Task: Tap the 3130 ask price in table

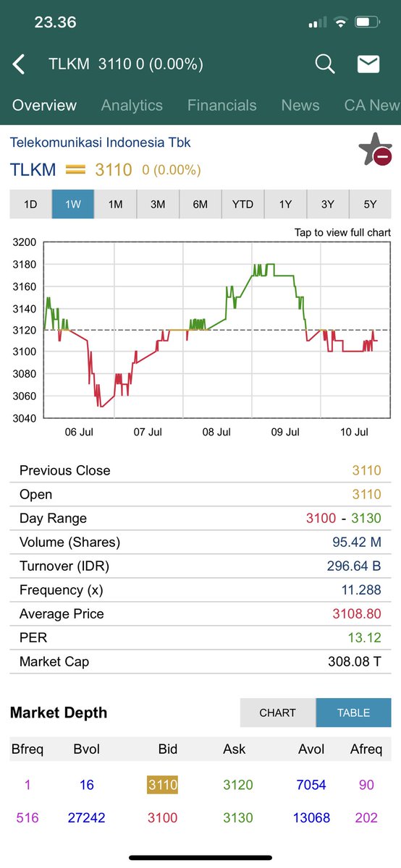Action: coord(238,817)
